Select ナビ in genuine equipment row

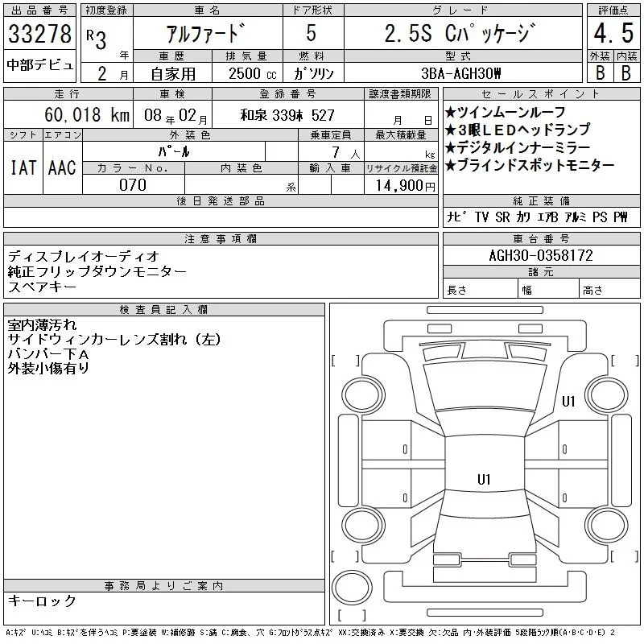(456, 217)
